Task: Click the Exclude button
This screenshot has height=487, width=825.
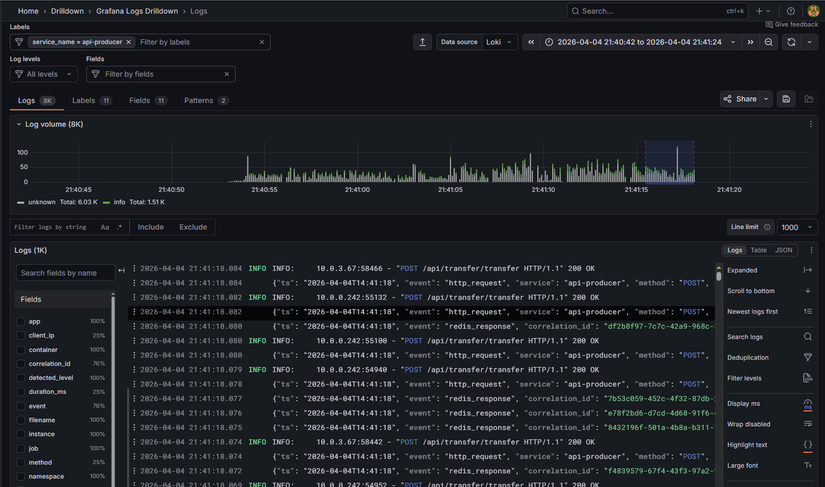Action: pyautogui.click(x=193, y=227)
